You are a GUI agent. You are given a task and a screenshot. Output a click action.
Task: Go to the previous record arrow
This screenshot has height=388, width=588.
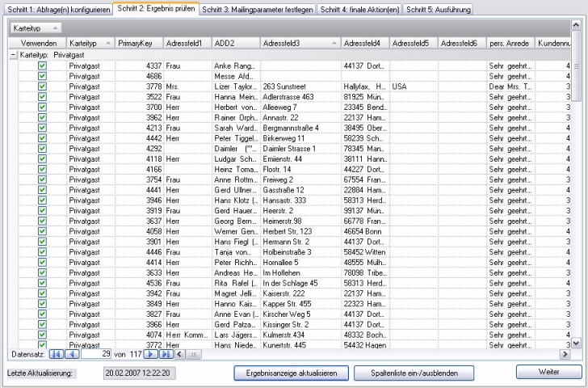tap(72, 354)
